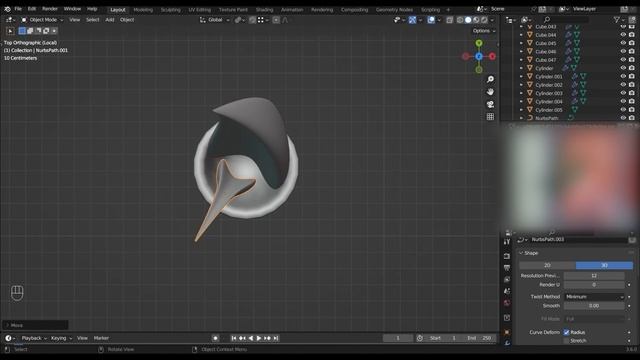The width and height of the screenshot is (640, 360).
Task: Select the 3D curve shape button
Action: click(604, 265)
